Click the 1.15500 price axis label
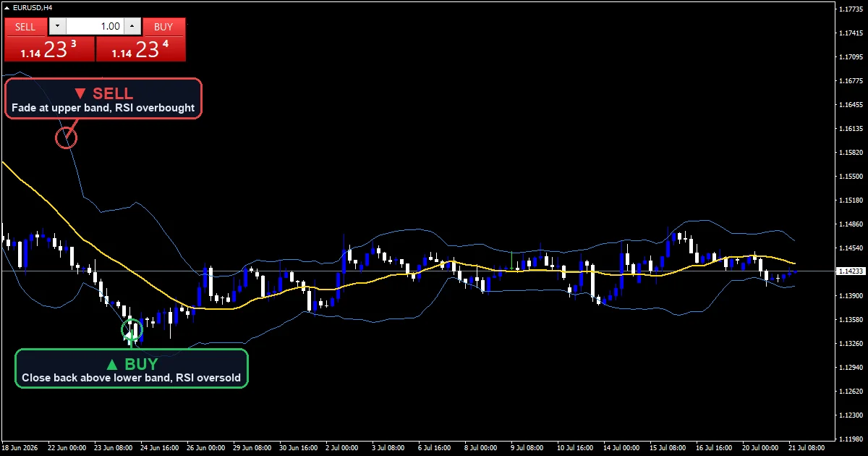This screenshot has height=456, width=868. [x=851, y=176]
